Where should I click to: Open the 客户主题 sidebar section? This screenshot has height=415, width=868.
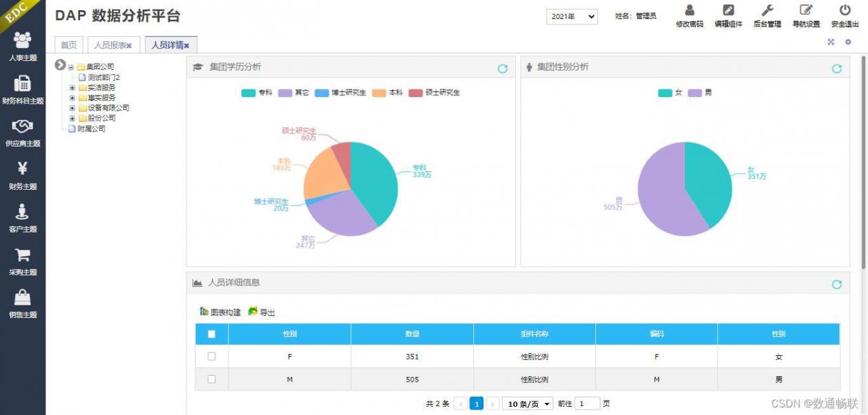point(22,218)
